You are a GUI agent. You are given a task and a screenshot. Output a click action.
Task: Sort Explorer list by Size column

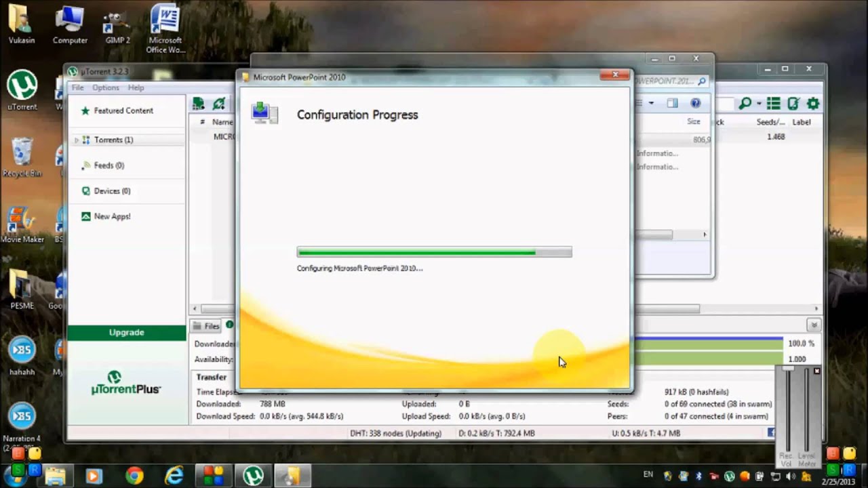coord(694,122)
